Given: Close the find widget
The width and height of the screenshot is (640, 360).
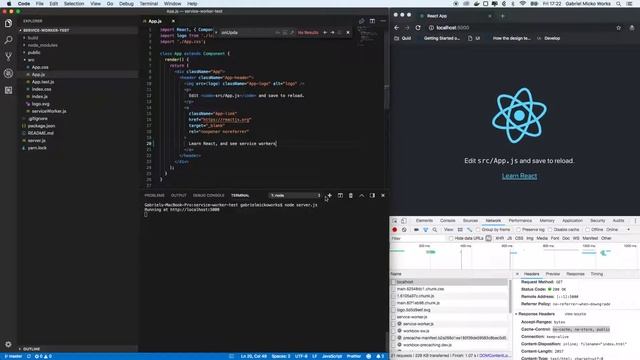Looking at the screenshot, I should 348,32.
